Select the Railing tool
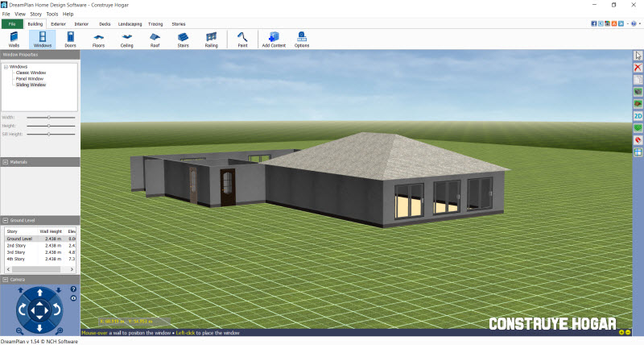644x345 pixels. 211,39
